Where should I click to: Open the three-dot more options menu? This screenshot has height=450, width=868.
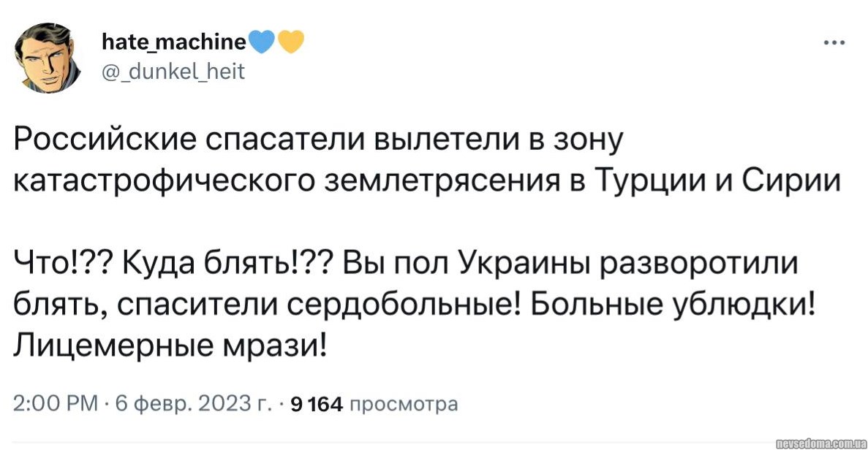834,42
